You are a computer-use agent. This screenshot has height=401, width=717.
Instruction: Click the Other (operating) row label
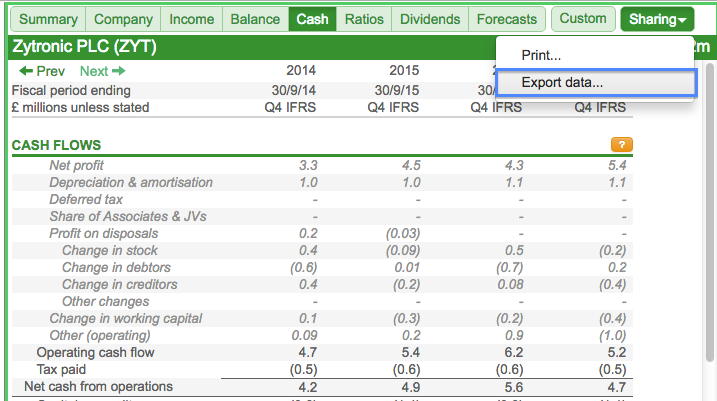click(100, 336)
